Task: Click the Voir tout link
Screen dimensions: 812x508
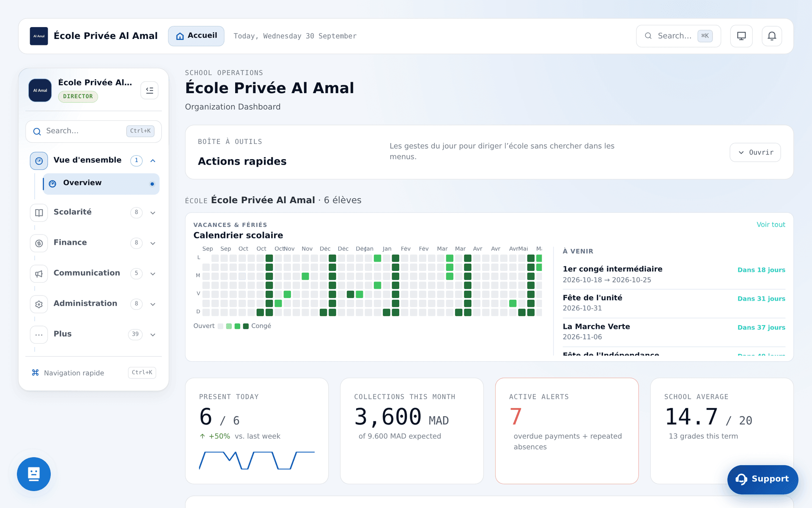Action: [771, 225]
